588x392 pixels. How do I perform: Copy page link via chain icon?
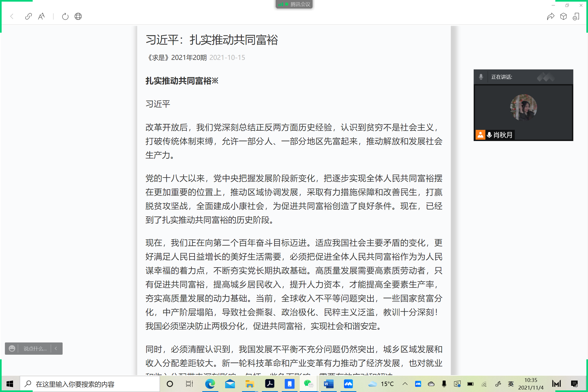(x=28, y=16)
